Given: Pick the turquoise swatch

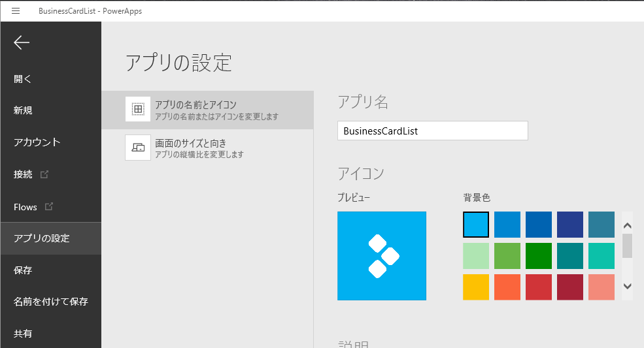Looking at the screenshot, I should [602, 256].
